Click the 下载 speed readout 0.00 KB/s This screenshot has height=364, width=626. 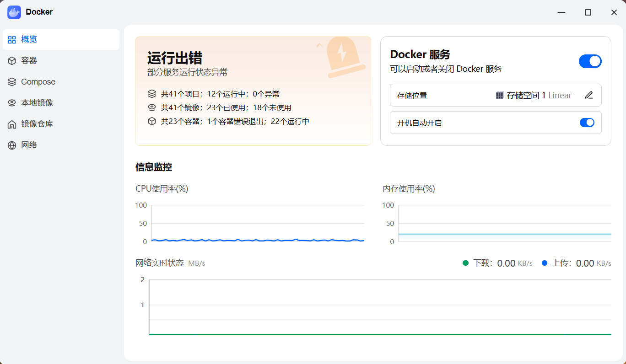(515, 263)
